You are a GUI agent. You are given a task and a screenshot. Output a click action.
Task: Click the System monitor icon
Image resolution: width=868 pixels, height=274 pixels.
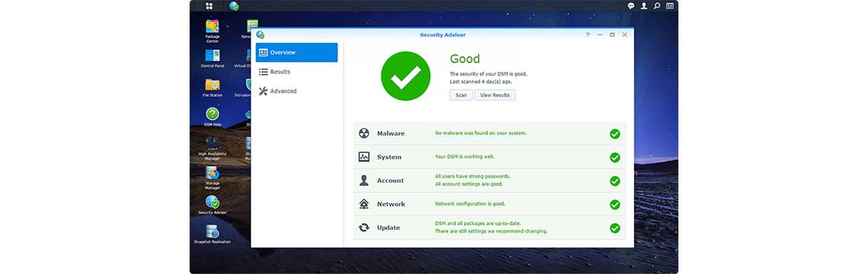[364, 157]
